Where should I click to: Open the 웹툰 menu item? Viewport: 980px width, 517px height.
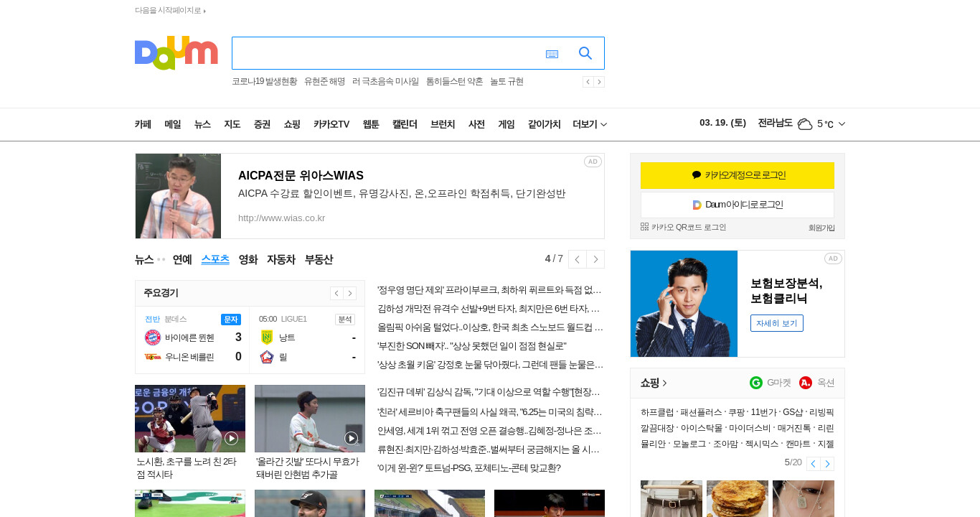pyautogui.click(x=371, y=124)
